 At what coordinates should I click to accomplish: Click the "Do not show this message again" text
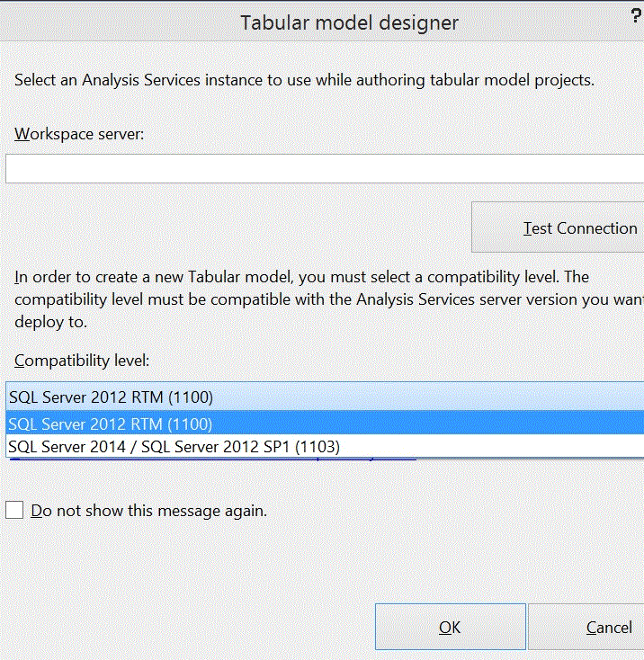(x=149, y=511)
